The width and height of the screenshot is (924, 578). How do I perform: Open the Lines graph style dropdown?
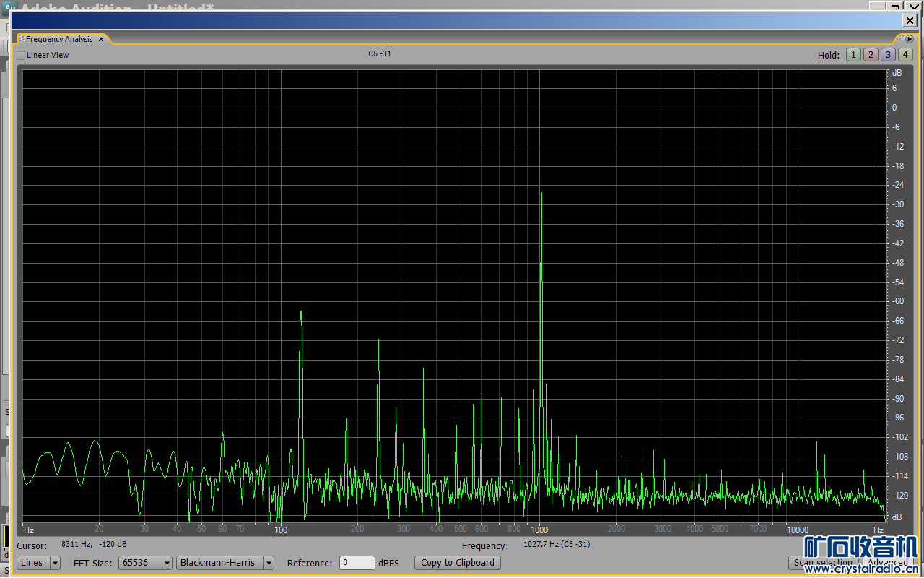pos(39,563)
